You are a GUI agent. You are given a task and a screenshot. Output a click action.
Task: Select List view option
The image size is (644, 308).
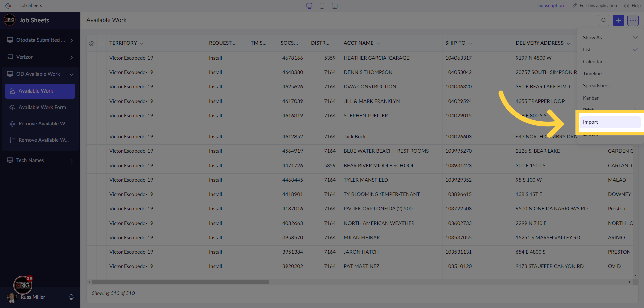610,50
